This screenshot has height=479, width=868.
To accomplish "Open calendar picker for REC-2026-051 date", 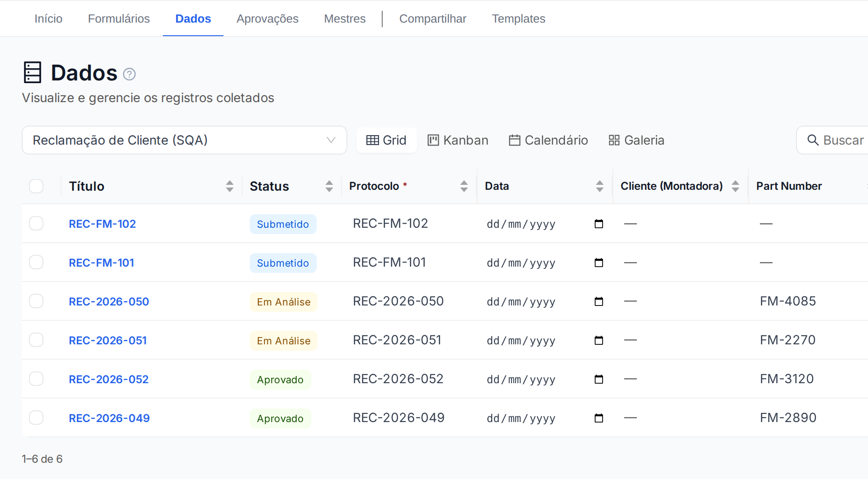I will pyautogui.click(x=599, y=340).
